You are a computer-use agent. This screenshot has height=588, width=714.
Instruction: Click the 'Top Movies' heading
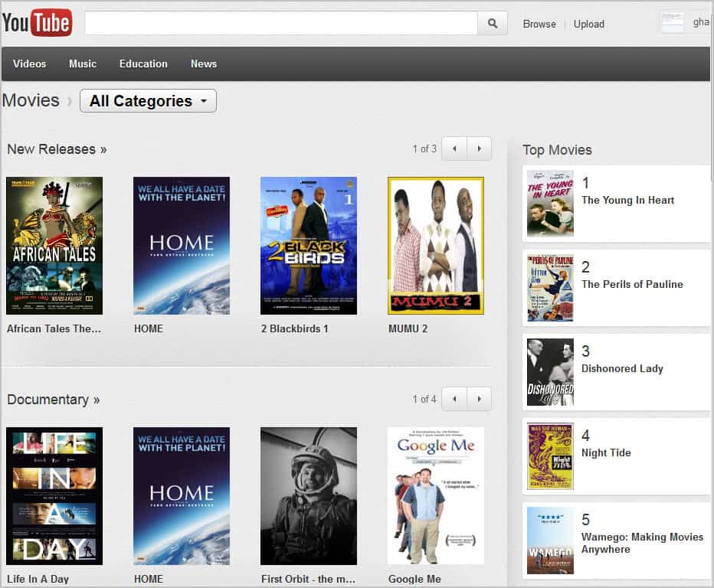coord(558,150)
